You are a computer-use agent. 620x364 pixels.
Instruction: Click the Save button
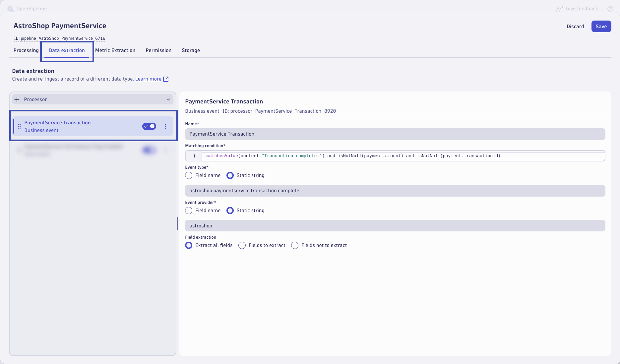[x=601, y=27]
